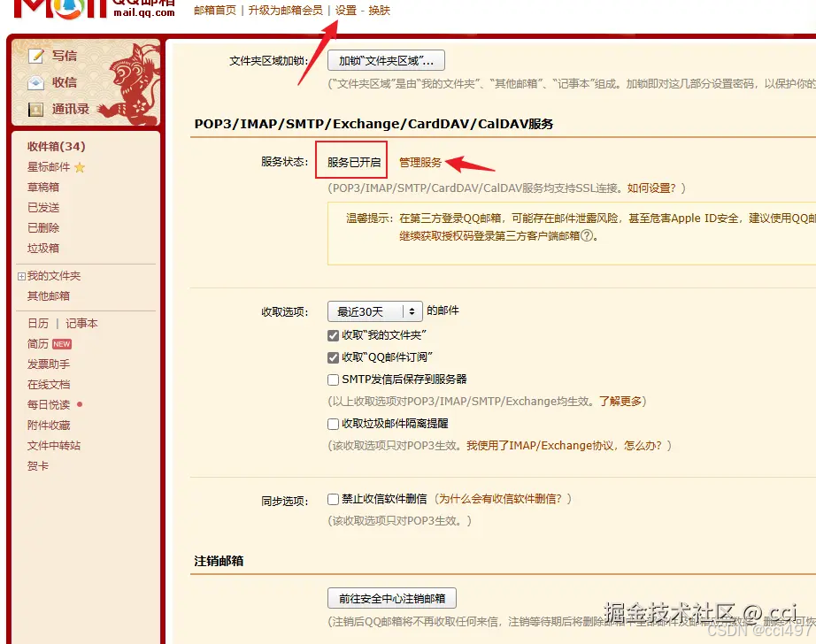Check 禁止收信软件删信 checkbox
The height and width of the screenshot is (644, 816).
(x=333, y=500)
